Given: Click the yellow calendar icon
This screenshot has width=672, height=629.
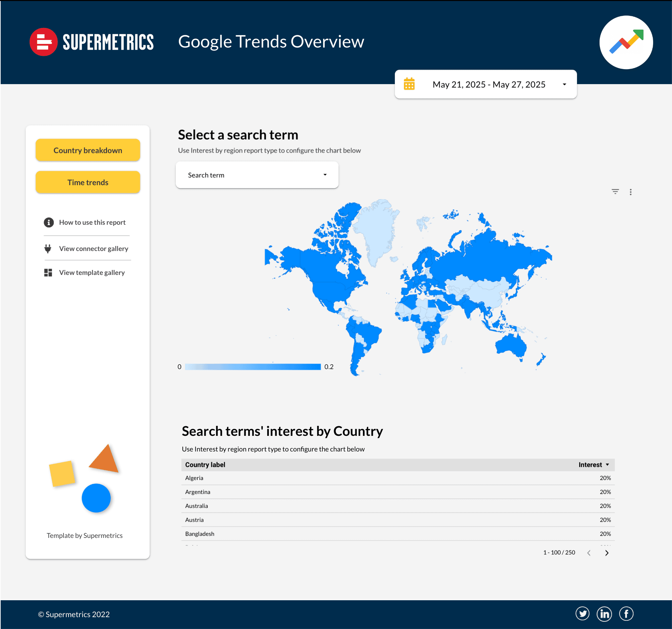Looking at the screenshot, I should [409, 84].
